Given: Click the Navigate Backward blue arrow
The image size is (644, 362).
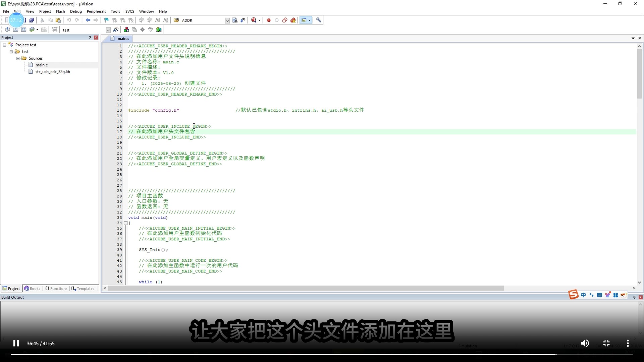Looking at the screenshot, I should (88, 20).
